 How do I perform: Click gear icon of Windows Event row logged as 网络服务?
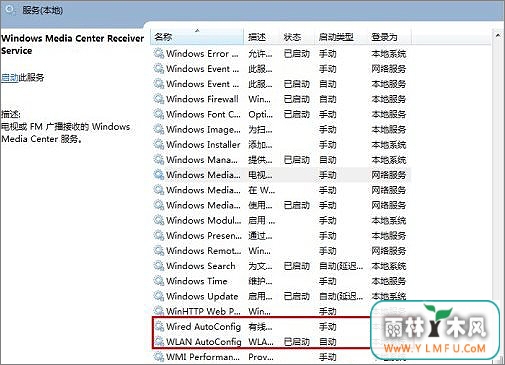(159, 69)
